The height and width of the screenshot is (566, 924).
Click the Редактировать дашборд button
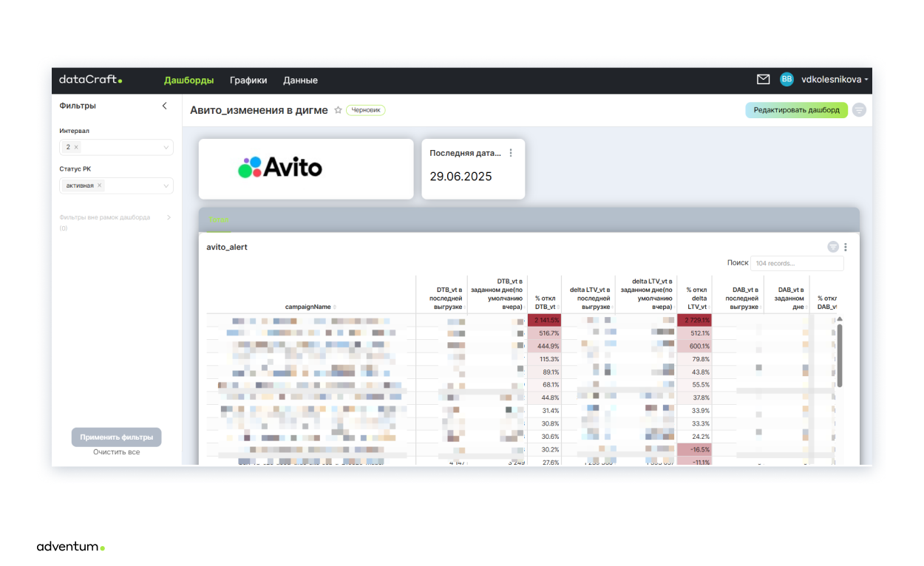point(796,110)
